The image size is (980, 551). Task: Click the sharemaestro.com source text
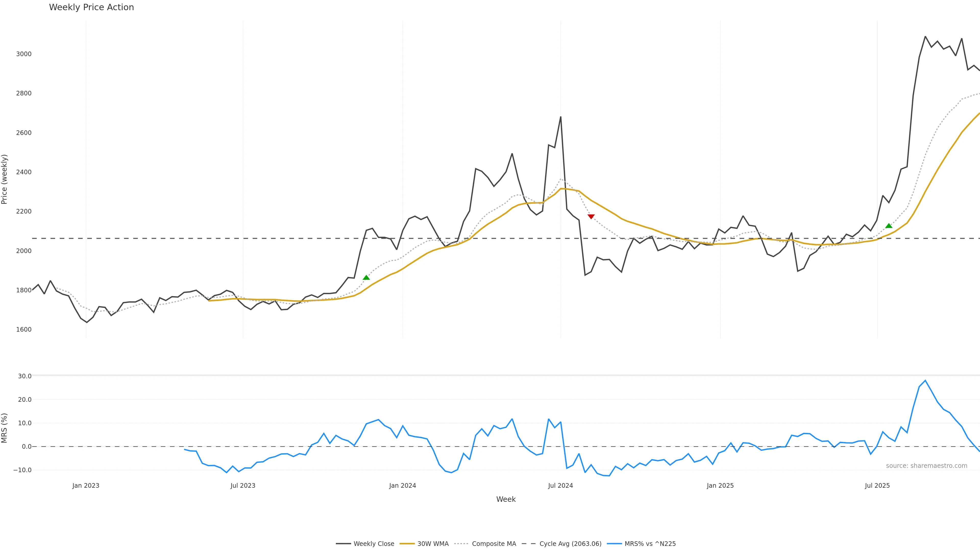click(926, 466)
